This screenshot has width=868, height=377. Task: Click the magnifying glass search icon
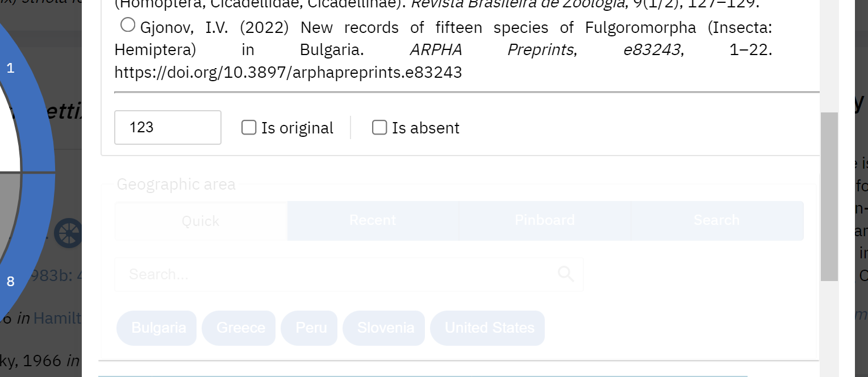pyautogui.click(x=565, y=274)
